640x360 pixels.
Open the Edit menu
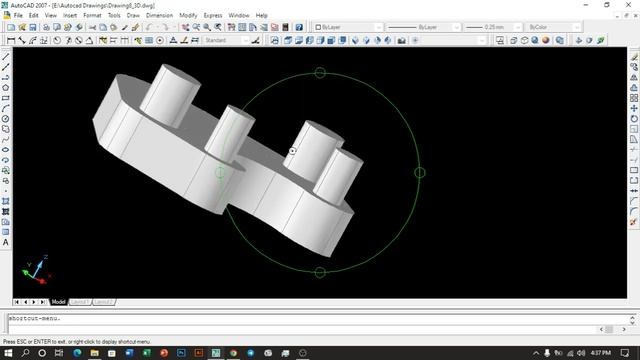[x=33, y=15]
